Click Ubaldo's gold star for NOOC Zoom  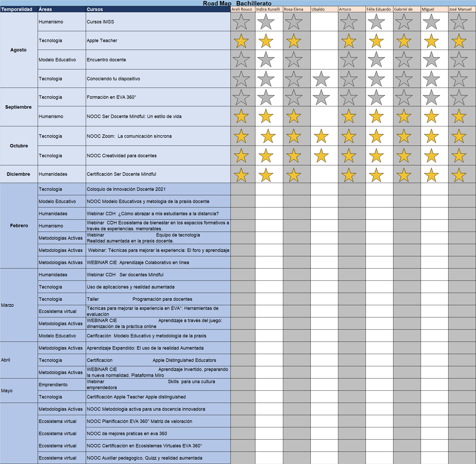[321, 136]
